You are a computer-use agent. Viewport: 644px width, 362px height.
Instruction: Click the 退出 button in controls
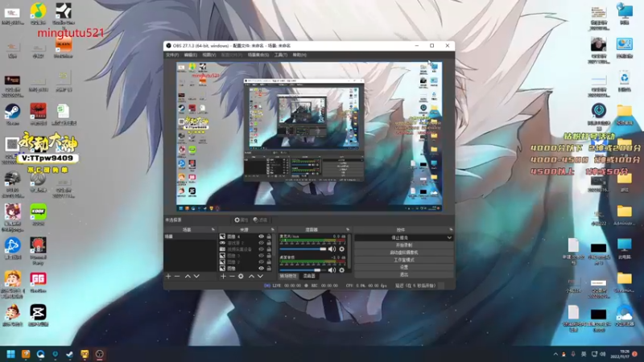click(x=404, y=274)
